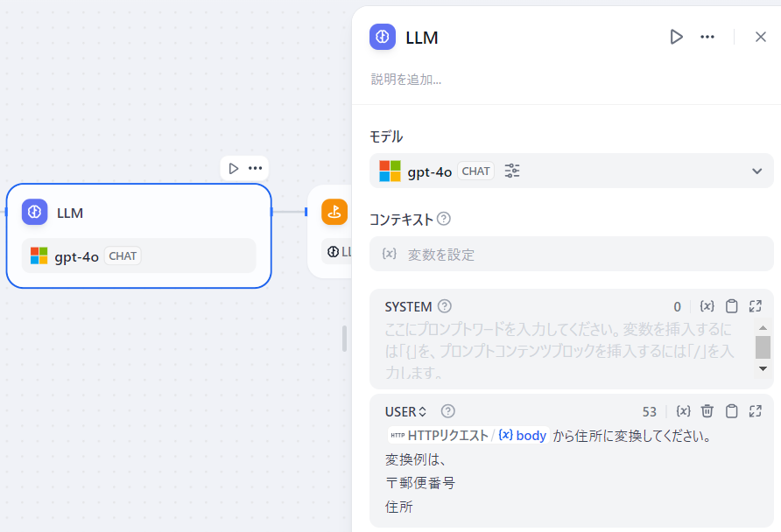Click the SYSTEM prompt scrollbar up arrow
This screenshot has width=781, height=532.
(x=763, y=328)
